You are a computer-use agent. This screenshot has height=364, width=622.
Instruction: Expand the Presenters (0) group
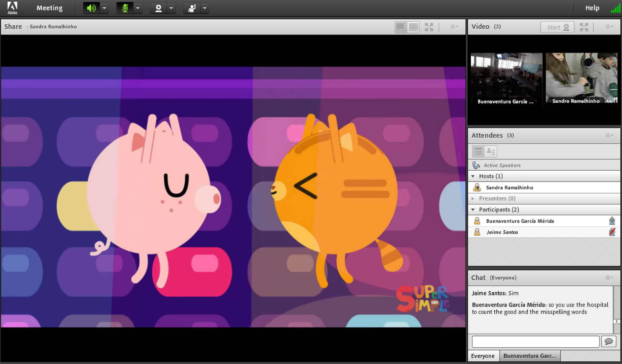[x=473, y=199]
